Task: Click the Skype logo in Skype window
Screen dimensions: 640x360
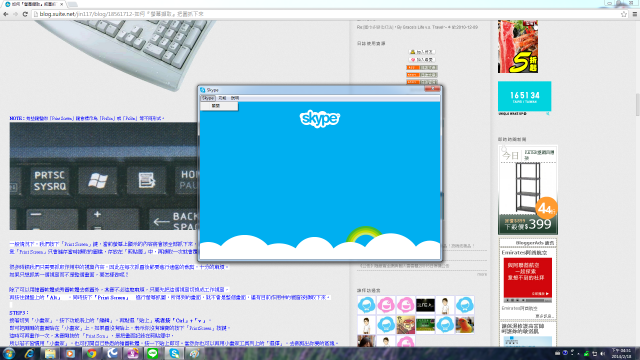Action: click(x=320, y=119)
